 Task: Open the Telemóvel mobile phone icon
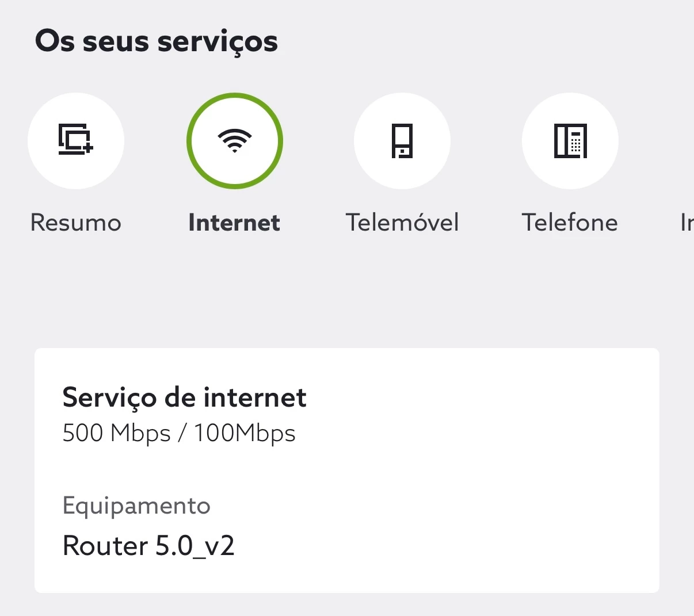402,141
